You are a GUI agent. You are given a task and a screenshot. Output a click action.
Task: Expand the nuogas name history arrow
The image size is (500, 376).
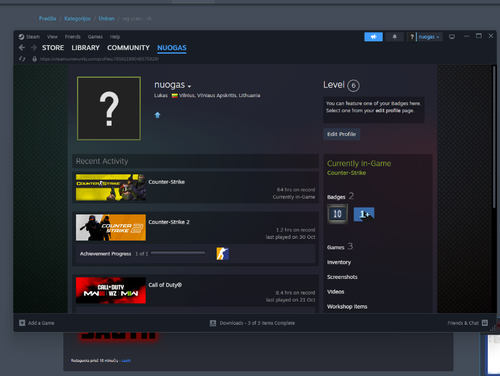click(x=189, y=86)
